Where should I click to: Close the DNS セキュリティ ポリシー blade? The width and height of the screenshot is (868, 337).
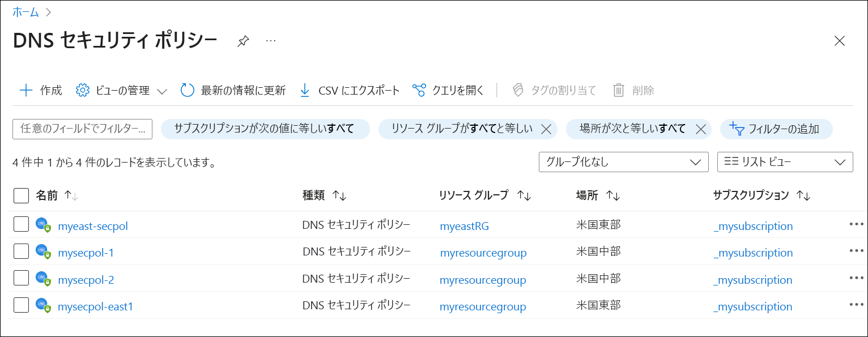840,41
